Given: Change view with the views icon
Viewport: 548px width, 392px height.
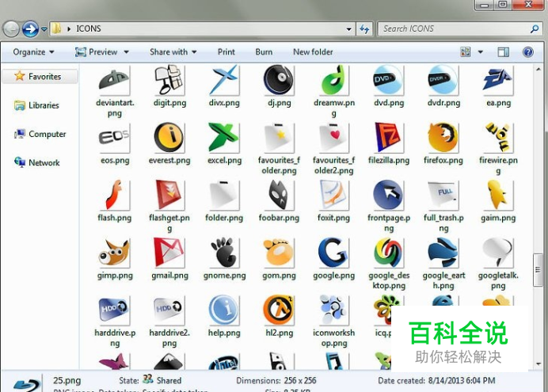Looking at the screenshot, I should [466, 52].
